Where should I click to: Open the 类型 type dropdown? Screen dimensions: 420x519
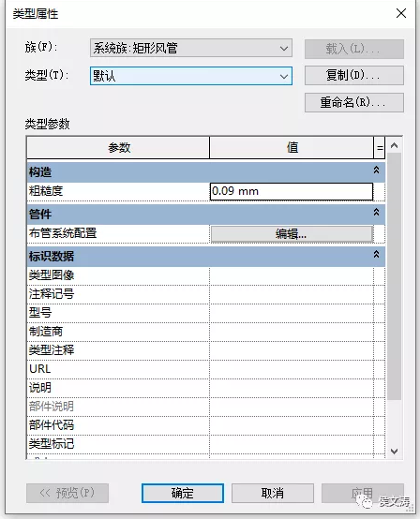pos(191,76)
